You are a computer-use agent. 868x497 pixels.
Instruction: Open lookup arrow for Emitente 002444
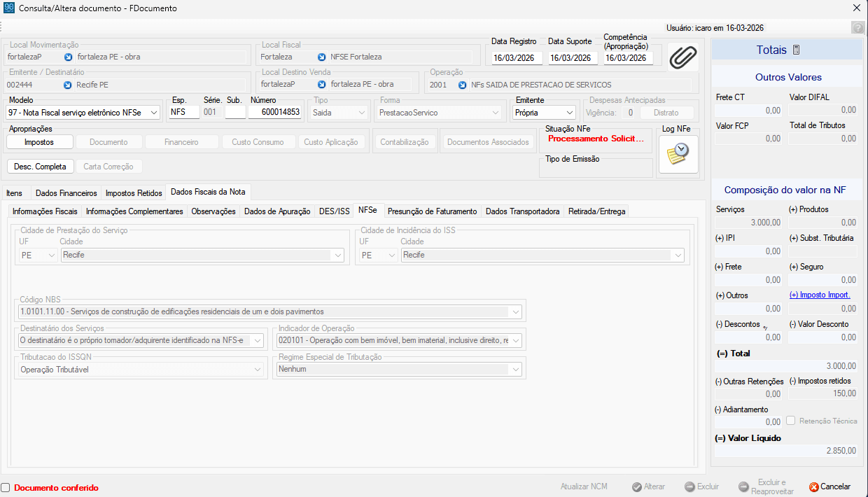tap(68, 85)
